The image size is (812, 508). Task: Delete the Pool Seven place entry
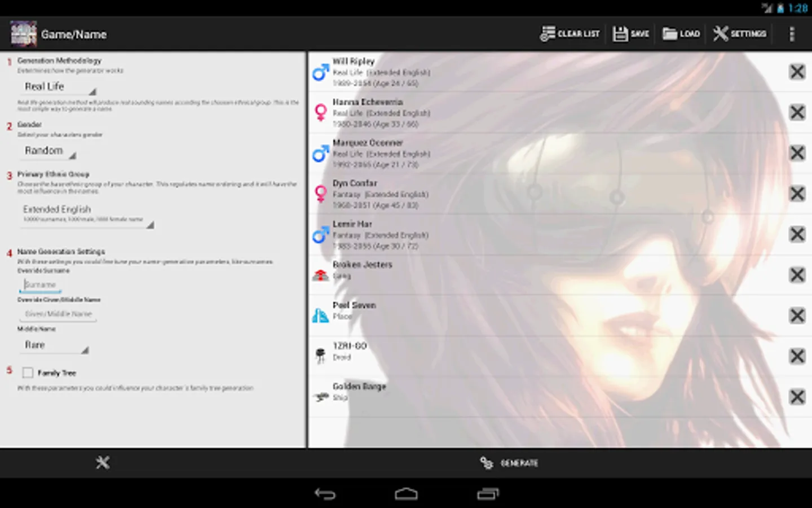(x=797, y=316)
